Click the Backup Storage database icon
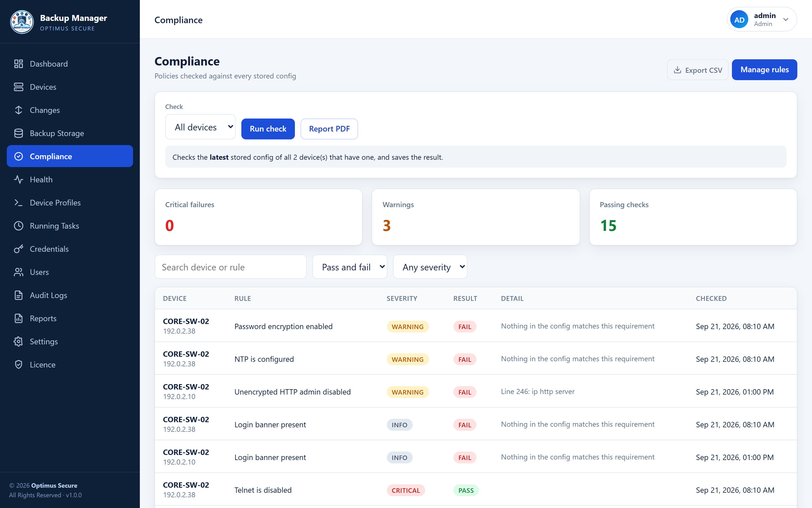The image size is (812, 508). (18, 133)
